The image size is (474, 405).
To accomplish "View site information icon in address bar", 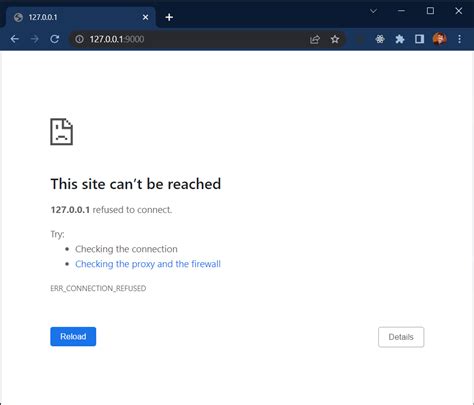I will (79, 39).
